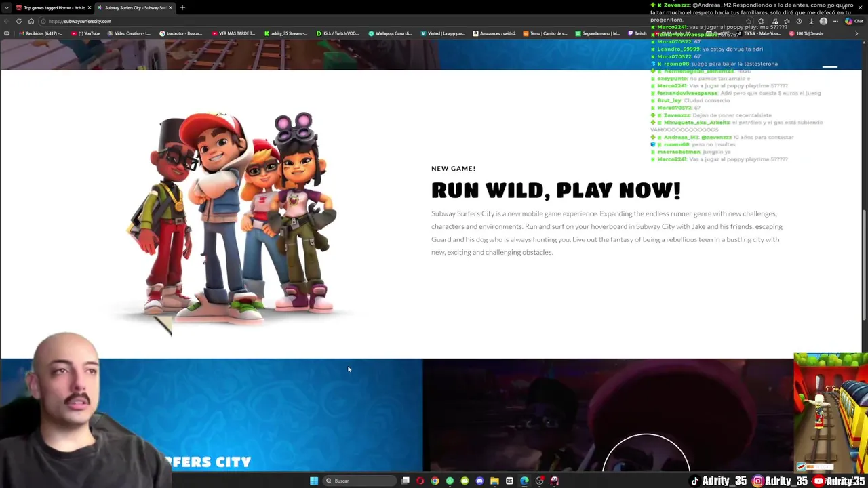Open Task View from the taskbar
The width and height of the screenshot is (868, 488).
coord(406,481)
